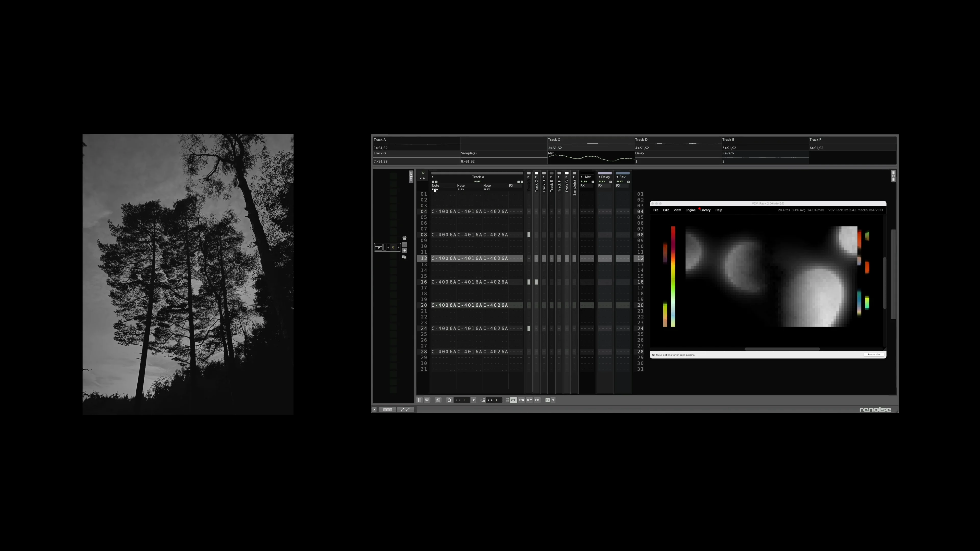Click the clone pattern icon in sequencer
980x551 pixels.
[x=405, y=257]
